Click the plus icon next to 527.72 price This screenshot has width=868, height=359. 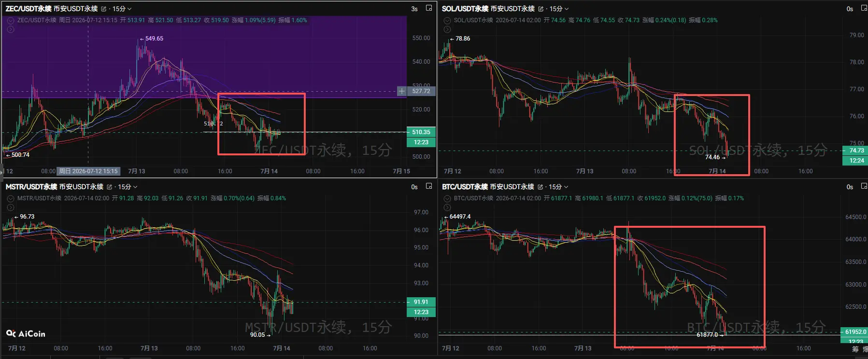tap(402, 91)
